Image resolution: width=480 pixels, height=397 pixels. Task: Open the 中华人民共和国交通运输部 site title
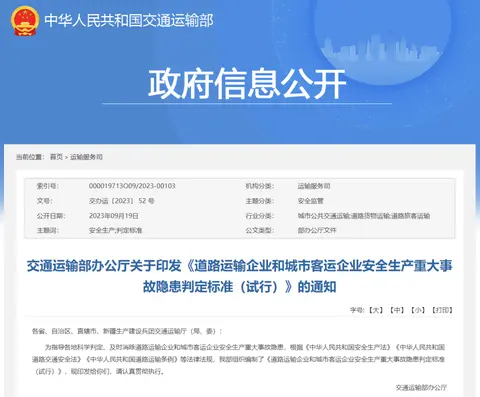click(x=129, y=21)
